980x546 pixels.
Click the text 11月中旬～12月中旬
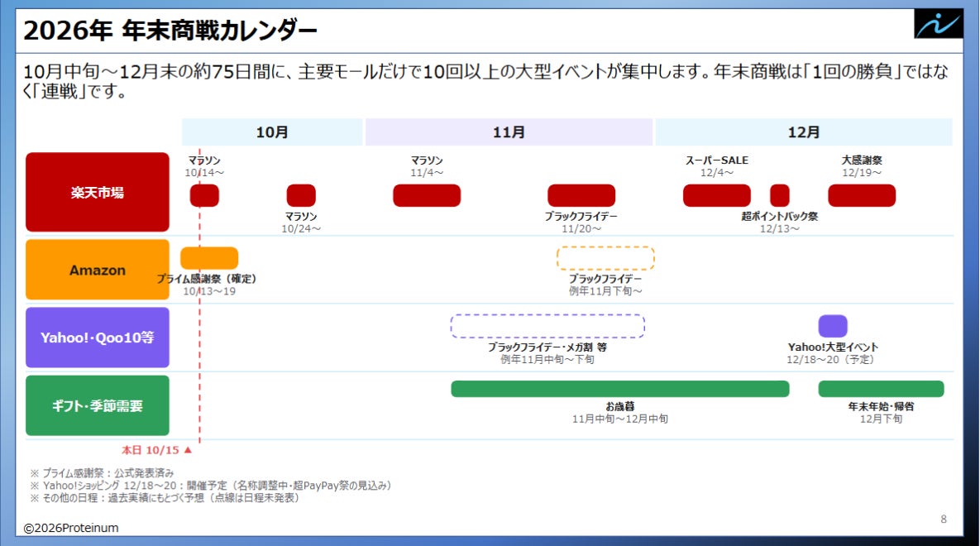(620, 419)
